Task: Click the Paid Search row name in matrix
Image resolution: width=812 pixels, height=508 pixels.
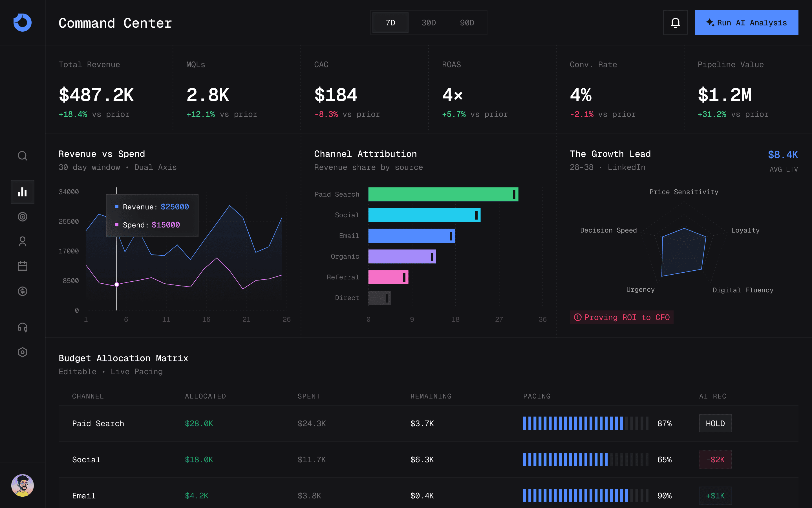Action: [x=98, y=423]
